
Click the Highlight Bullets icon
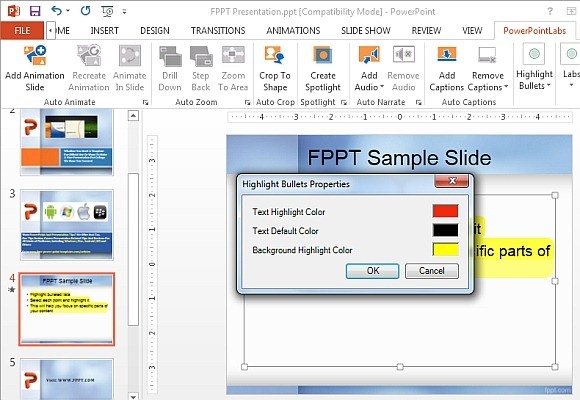[534, 54]
